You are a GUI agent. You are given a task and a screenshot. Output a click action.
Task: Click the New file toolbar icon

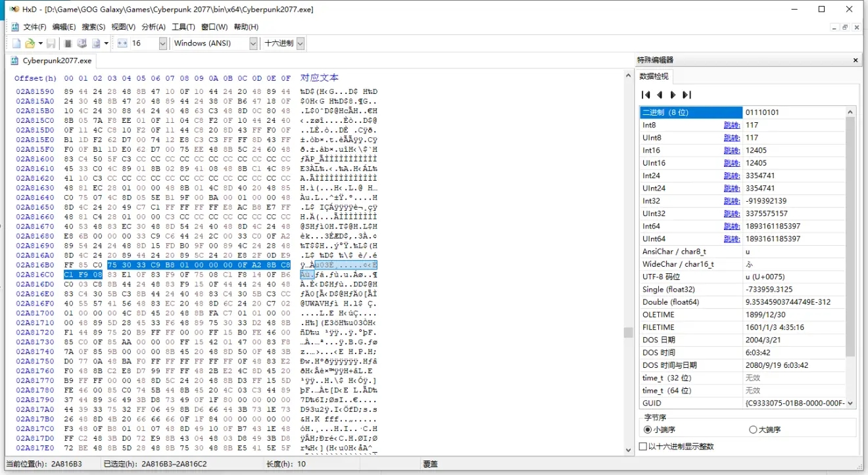tap(16, 43)
